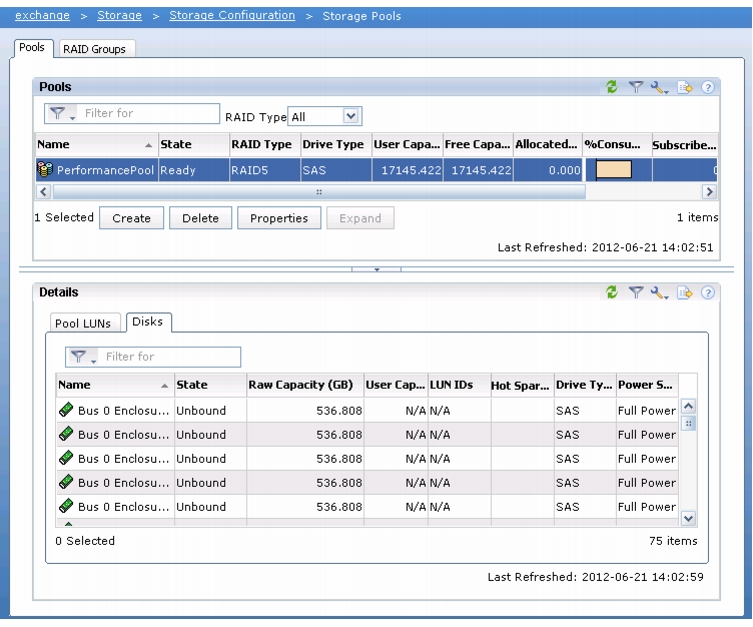Click RAID5 cell in PerformancePool row

pyautogui.click(x=265, y=170)
